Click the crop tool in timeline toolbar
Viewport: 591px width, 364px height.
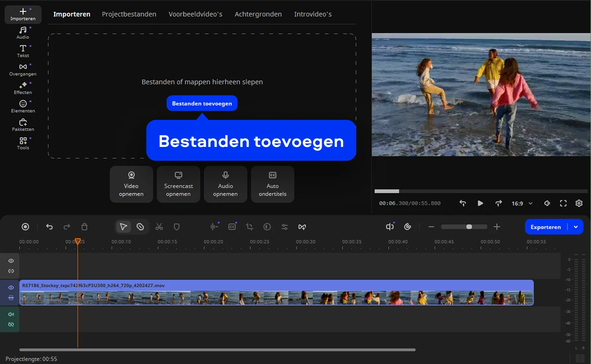249,227
